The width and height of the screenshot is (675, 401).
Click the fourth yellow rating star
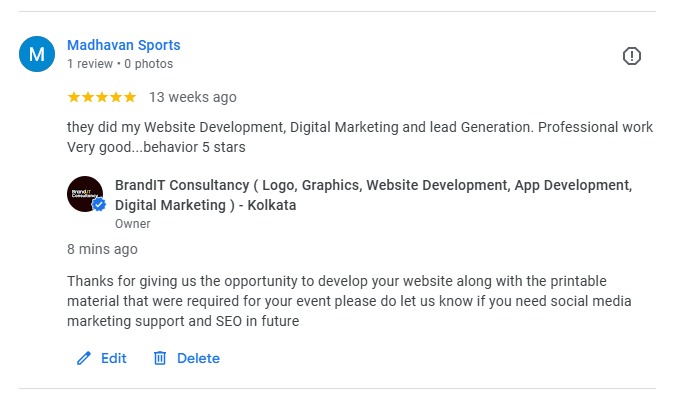coord(116,97)
